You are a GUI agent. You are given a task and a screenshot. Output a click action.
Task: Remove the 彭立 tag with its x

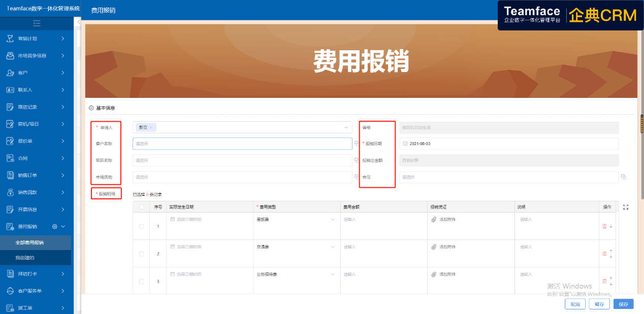point(151,128)
